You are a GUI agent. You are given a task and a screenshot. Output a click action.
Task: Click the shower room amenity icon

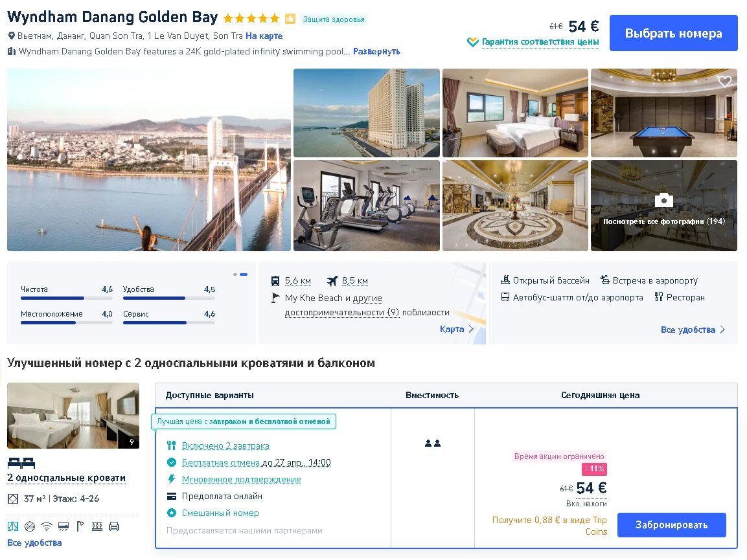[80, 526]
